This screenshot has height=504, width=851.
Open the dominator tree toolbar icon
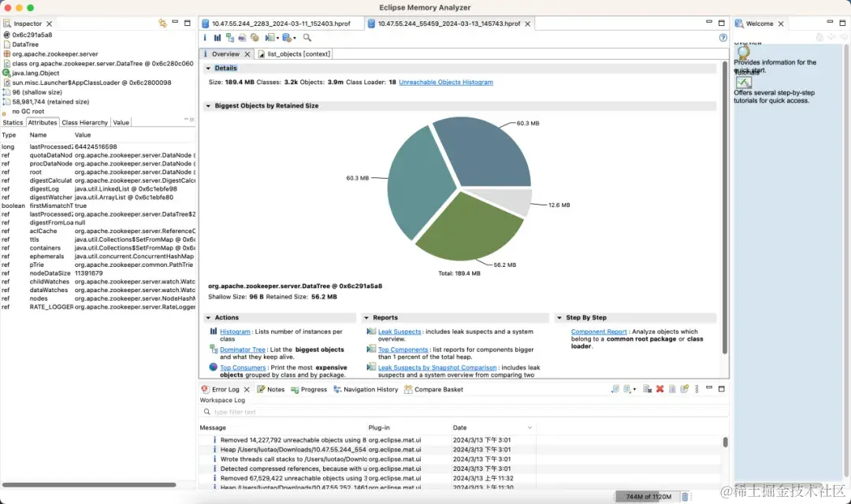coord(230,38)
